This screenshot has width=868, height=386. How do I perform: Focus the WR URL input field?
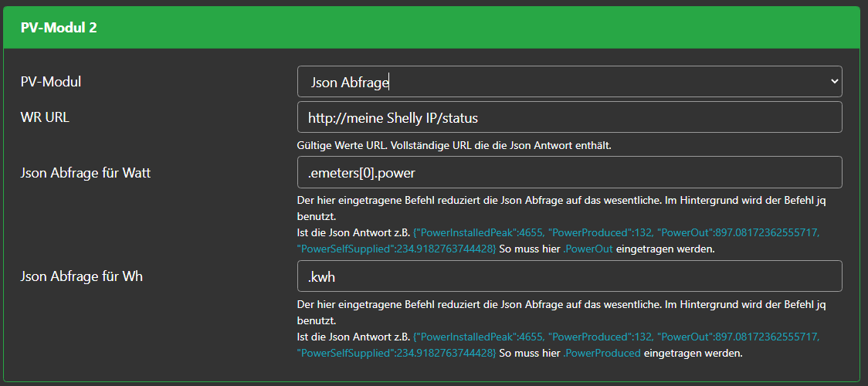click(569, 117)
